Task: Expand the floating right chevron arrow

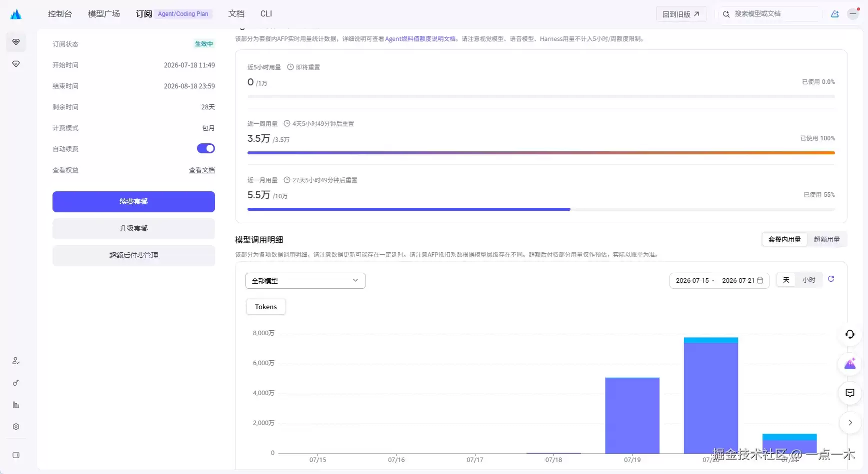Action: coord(850,423)
